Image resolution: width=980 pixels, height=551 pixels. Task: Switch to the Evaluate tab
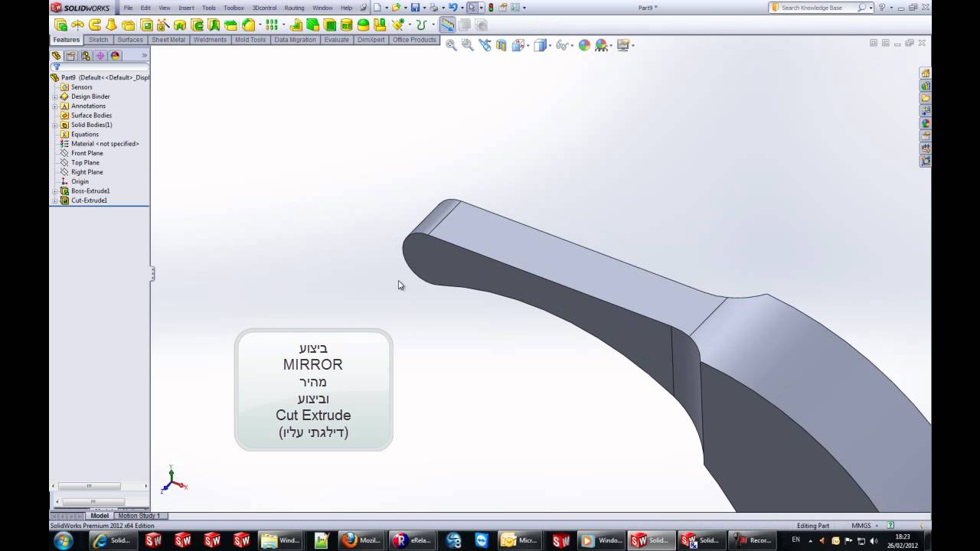pyautogui.click(x=336, y=40)
